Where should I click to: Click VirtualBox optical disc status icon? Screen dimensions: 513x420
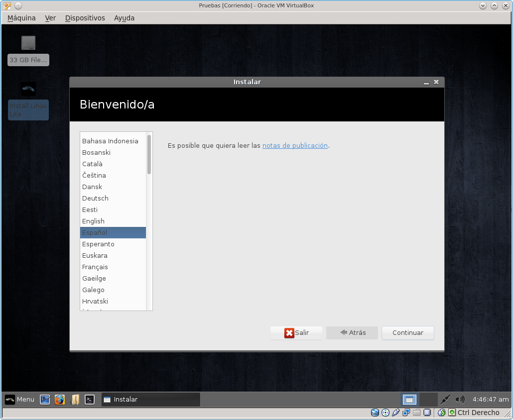point(385,413)
